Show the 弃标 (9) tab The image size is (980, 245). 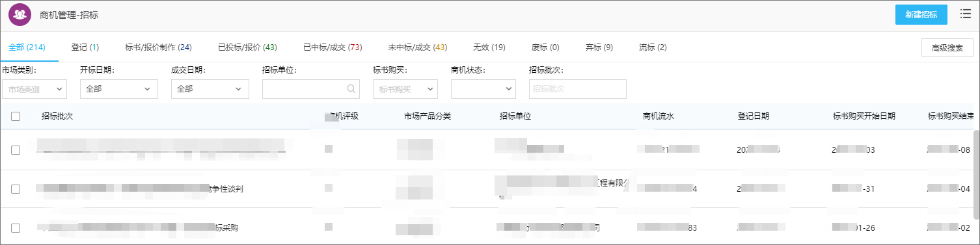[599, 47]
